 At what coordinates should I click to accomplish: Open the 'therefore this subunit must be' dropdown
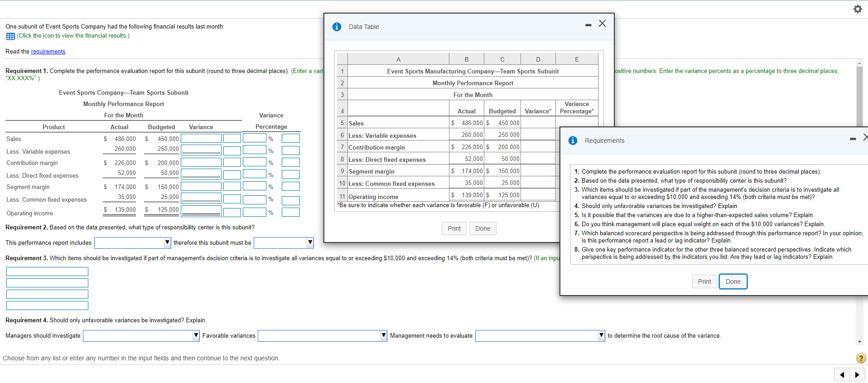pyautogui.click(x=284, y=243)
